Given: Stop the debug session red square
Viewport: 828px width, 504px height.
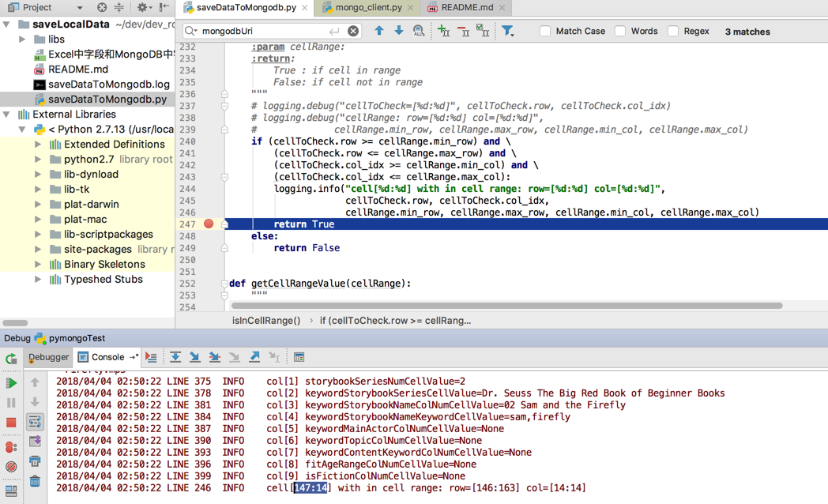Looking at the screenshot, I should pos(11,423).
